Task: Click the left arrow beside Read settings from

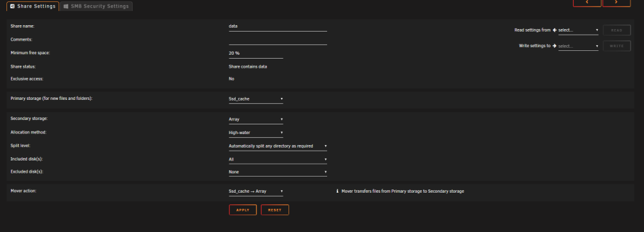Action: (x=554, y=30)
